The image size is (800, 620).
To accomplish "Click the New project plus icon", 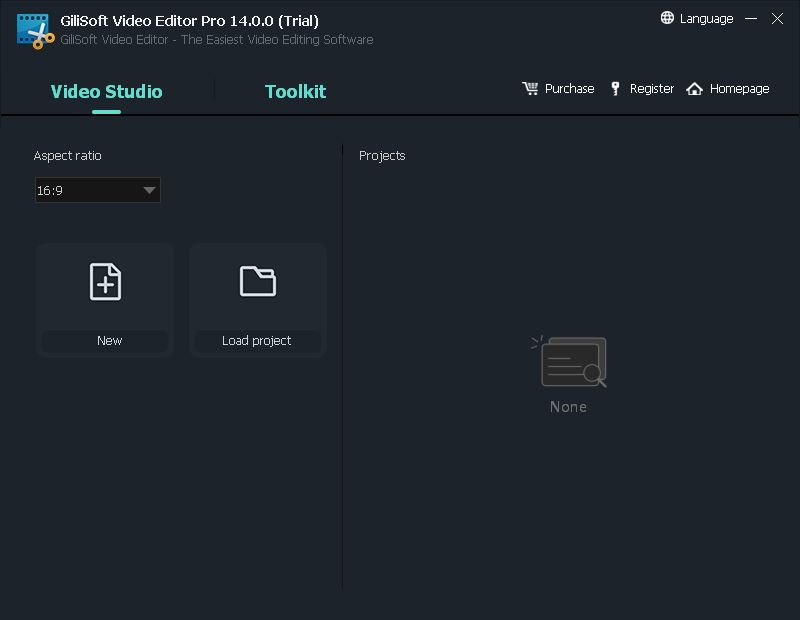I will tap(104, 281).
